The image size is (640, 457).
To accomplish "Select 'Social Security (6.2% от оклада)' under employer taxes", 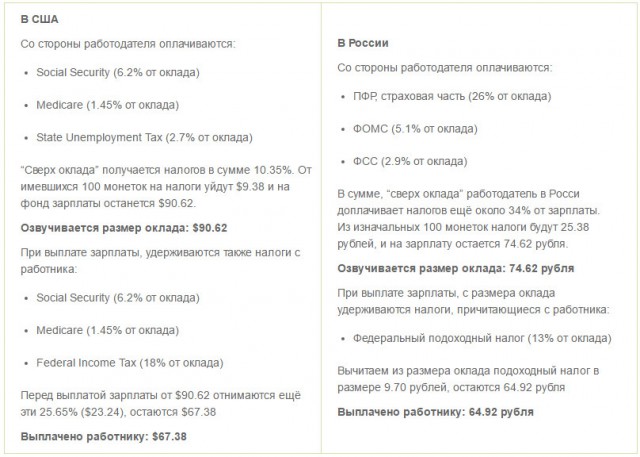I will point(118,72).
